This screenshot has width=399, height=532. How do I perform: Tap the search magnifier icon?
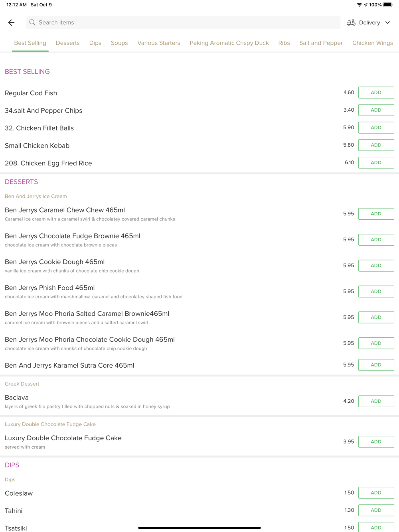(32, 23)
